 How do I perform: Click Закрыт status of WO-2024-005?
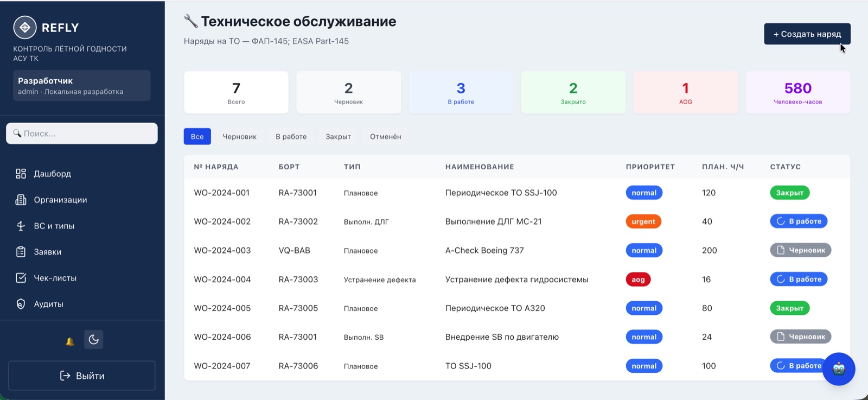[x=790, y=308]
